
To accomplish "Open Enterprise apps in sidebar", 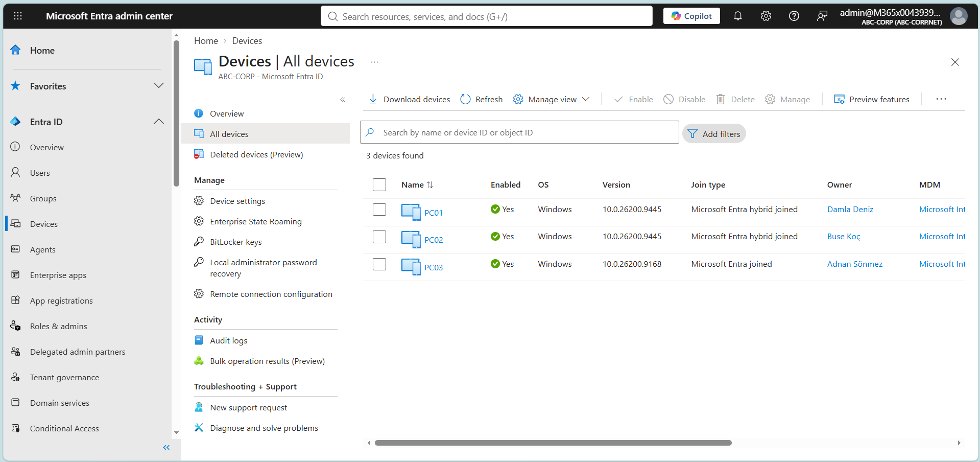I will [x=58, y=275].
